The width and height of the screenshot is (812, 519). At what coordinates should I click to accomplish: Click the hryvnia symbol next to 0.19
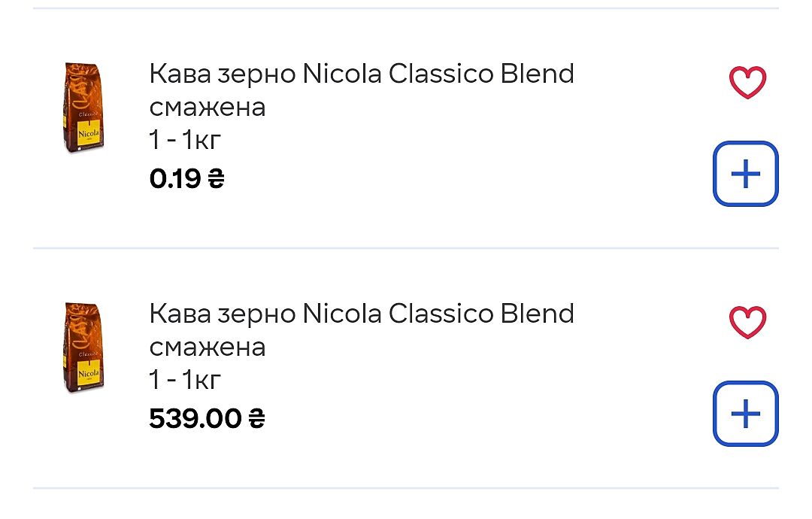216,178
